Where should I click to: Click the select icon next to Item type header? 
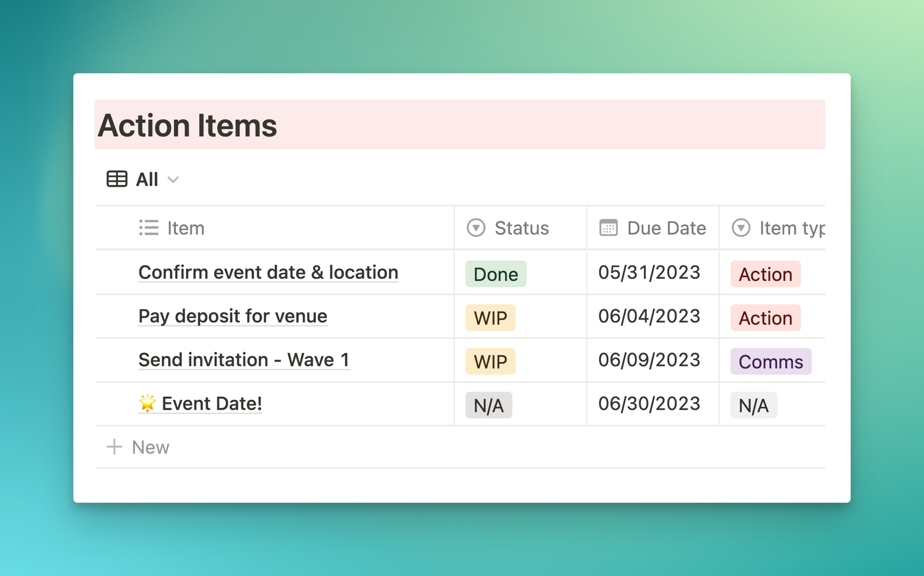pos(742,228)
